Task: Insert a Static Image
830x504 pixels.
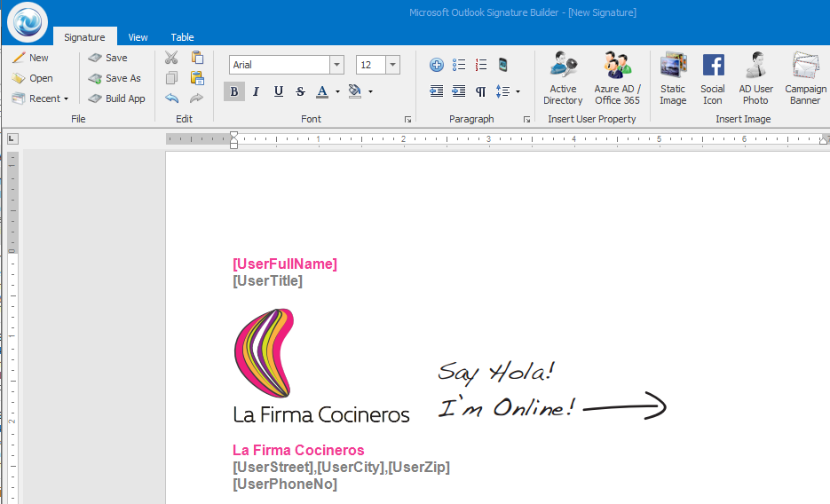Action: click(x=673, y=78)
